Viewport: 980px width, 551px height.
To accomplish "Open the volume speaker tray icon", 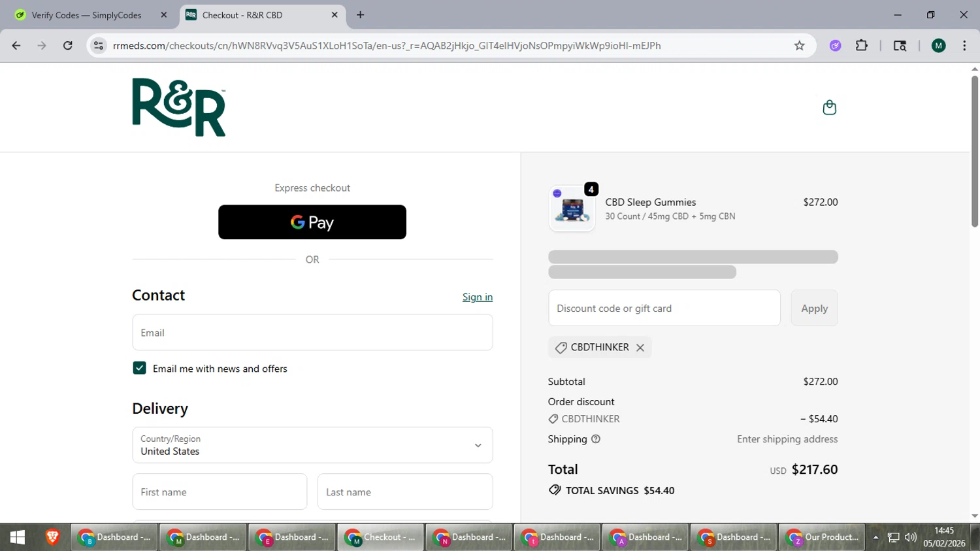I will click(x=910, y=537).
